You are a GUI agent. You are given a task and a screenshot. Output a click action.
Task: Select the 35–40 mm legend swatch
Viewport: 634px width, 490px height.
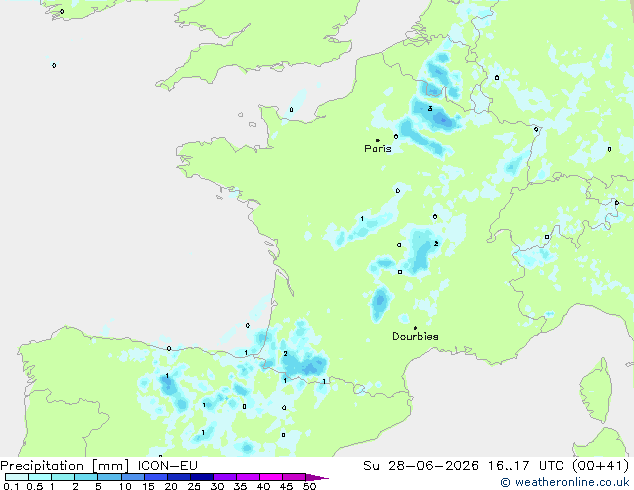[x=248, y=477]
